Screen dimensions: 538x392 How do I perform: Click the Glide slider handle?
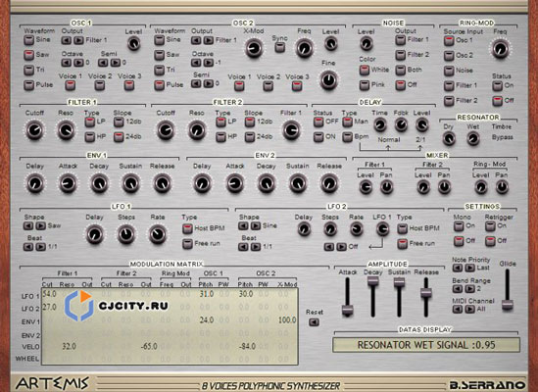click(x=507, y=305)
